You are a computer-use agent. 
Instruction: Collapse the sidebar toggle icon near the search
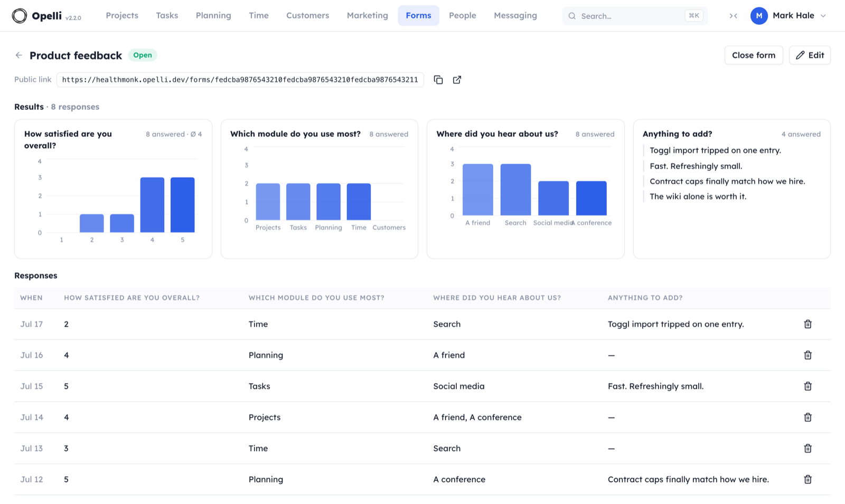point(733,16)
